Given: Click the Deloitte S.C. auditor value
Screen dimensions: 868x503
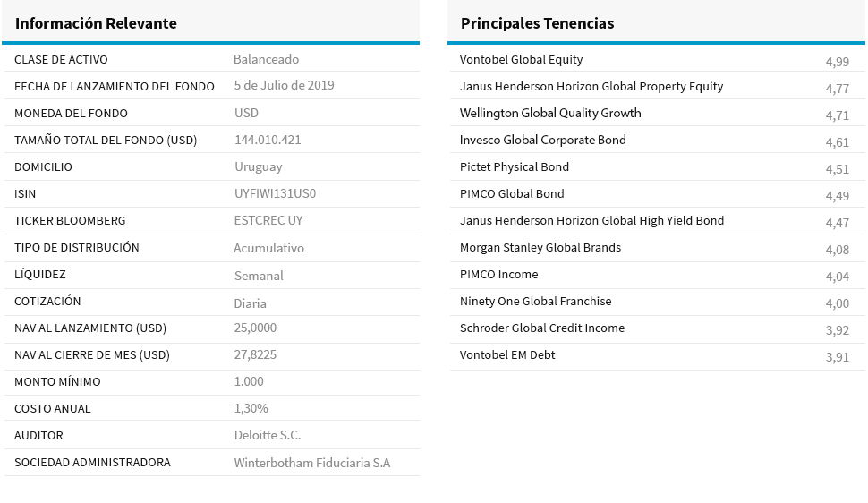Looking at the screenshot, I should point(267,435).
